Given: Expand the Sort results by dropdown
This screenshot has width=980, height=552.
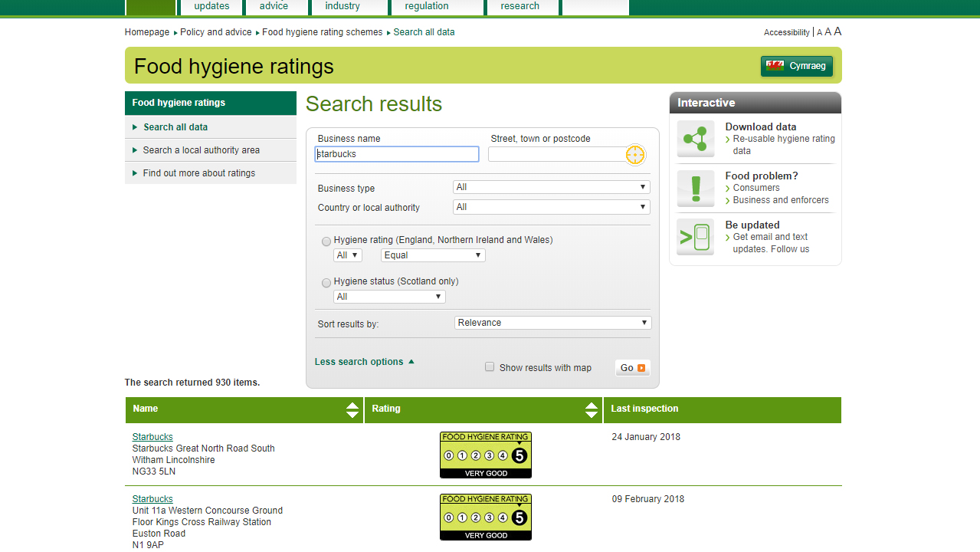Looking at the screenshot, I should (x=552, y=323).
